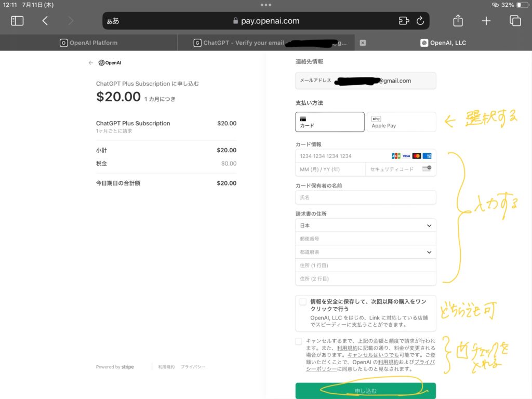Choose カード as payment method

click(x=330, y=122)
